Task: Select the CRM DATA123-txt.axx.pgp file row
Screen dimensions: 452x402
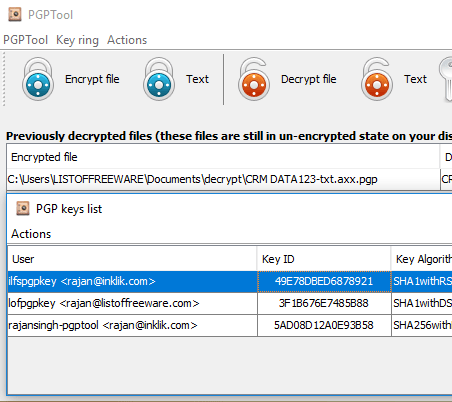Action: tap(223, 179)
